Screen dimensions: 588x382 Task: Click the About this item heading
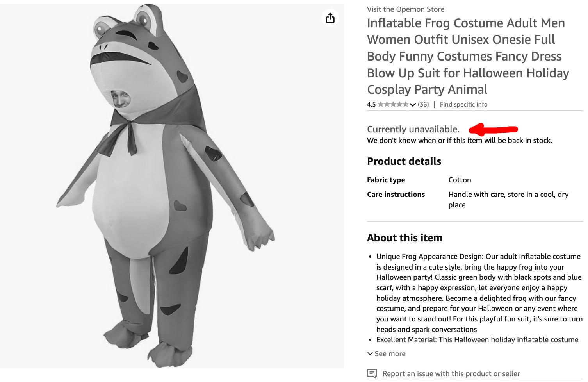pos(404,238)
